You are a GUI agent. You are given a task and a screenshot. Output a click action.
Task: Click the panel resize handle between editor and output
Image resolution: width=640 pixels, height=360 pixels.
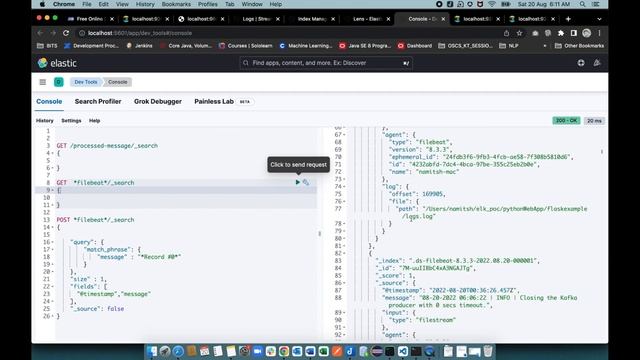coord(320,233)
